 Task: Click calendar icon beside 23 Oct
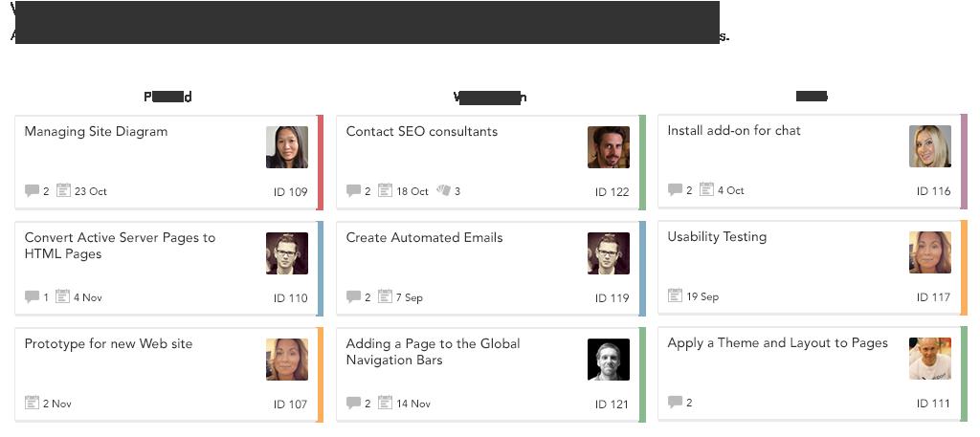(63, 190)
